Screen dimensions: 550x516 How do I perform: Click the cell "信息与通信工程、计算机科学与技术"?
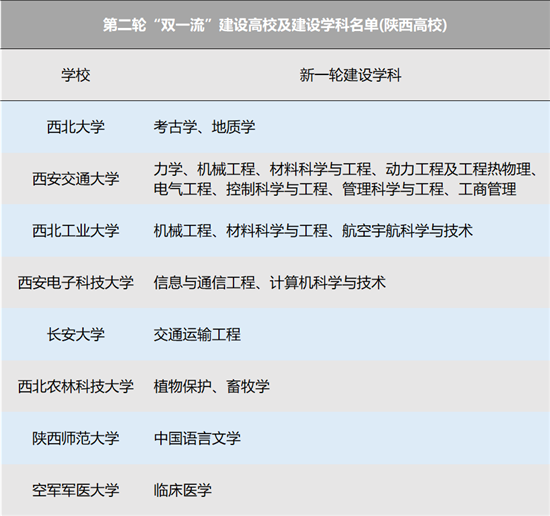click(x=269, y=283)
